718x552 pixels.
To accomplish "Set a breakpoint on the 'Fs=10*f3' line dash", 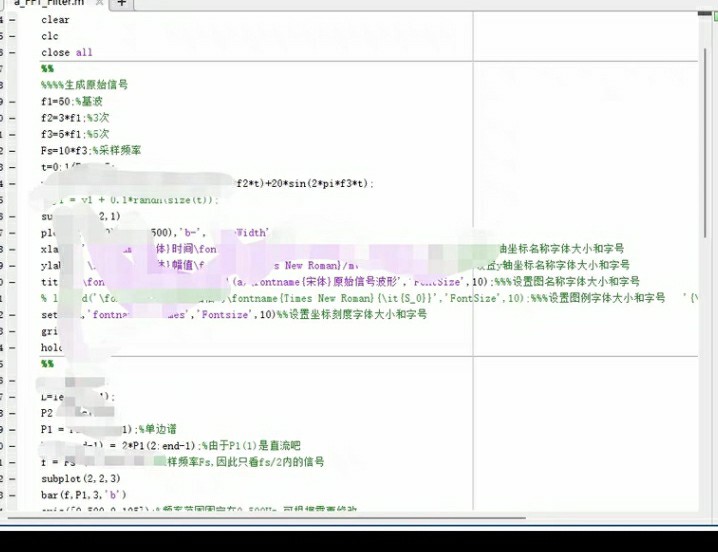I will (12, 151).
